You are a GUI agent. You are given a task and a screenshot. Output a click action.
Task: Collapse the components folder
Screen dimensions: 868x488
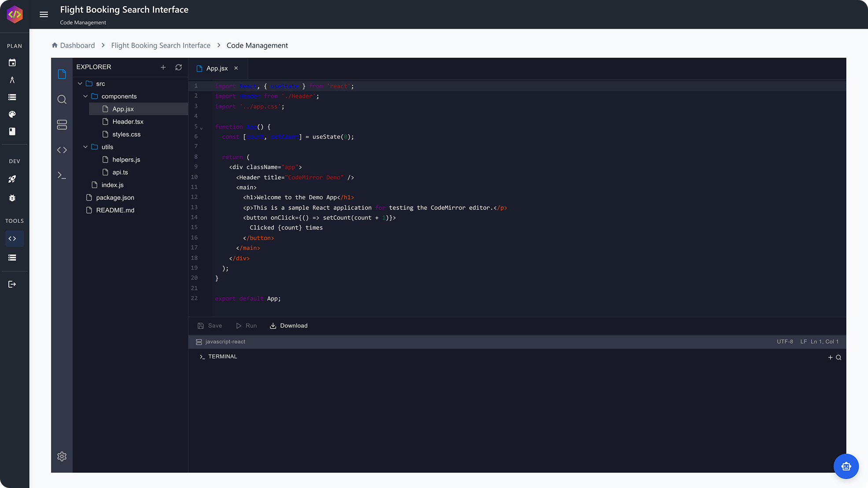85,96
